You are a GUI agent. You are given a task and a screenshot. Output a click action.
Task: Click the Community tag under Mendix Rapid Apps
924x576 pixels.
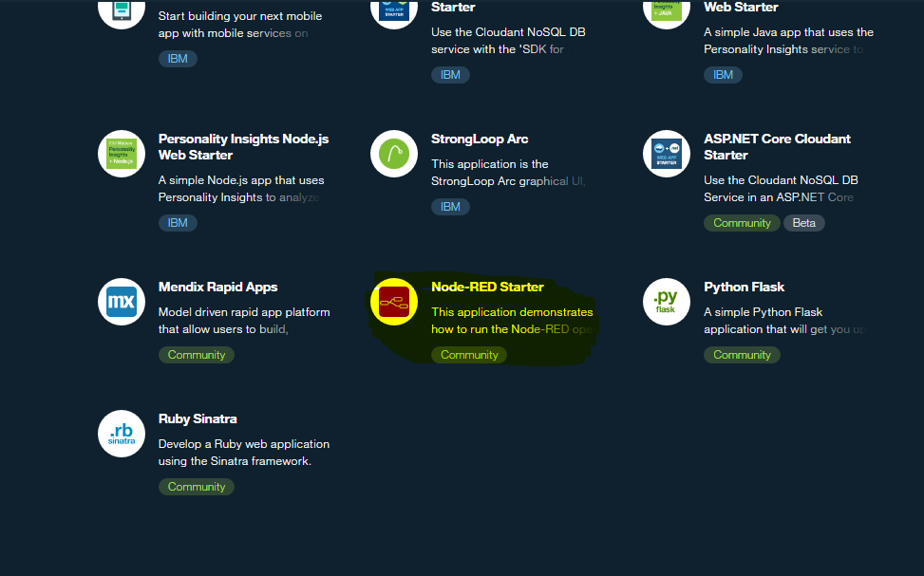(x=197, y=355)
